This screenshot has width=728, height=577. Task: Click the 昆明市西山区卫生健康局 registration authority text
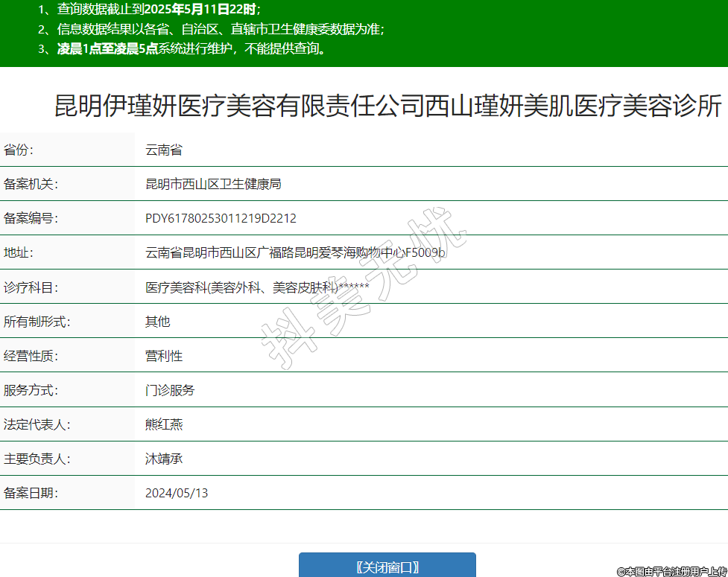[x=213, y=184]
